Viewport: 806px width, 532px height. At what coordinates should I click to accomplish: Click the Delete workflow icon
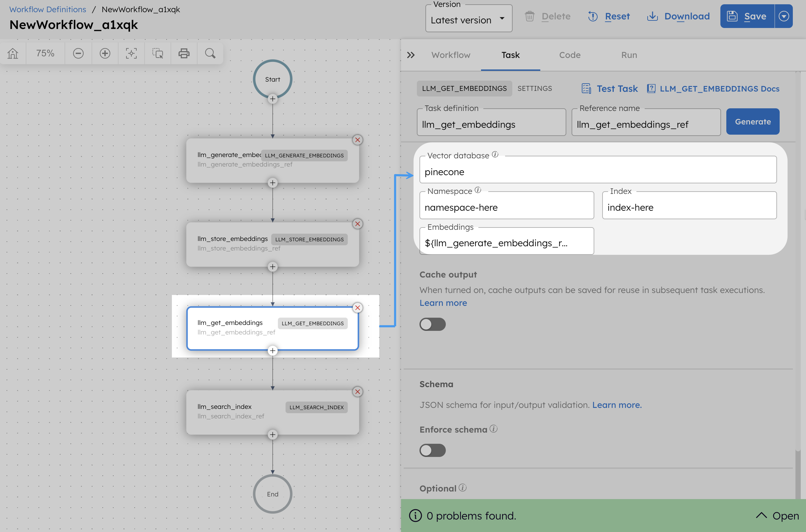coord(530,16)
